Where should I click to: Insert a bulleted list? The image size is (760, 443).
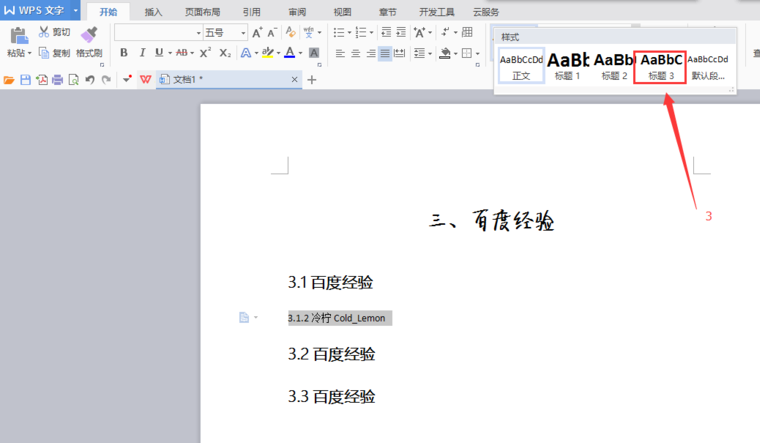point(339,32)
